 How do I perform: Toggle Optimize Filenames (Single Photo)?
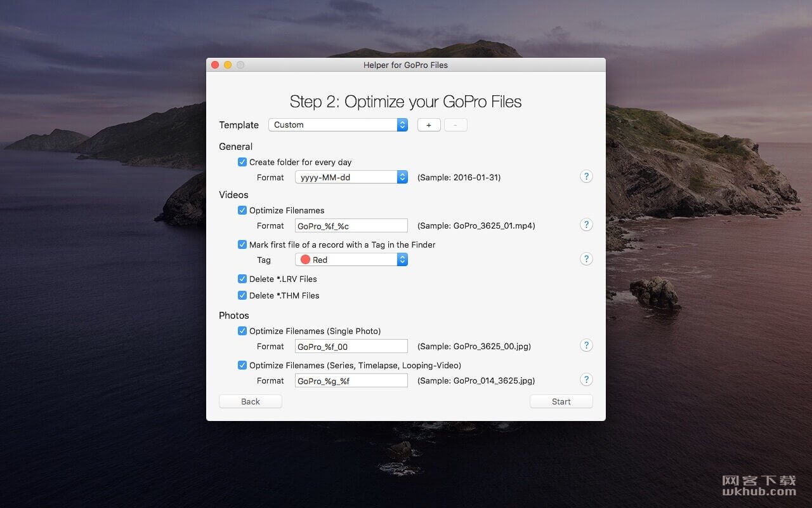coord(242,331)
